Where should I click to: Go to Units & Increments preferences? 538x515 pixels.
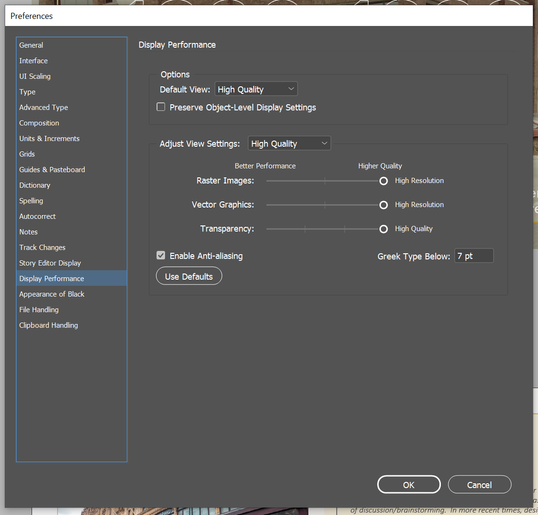tap(72, 138)
